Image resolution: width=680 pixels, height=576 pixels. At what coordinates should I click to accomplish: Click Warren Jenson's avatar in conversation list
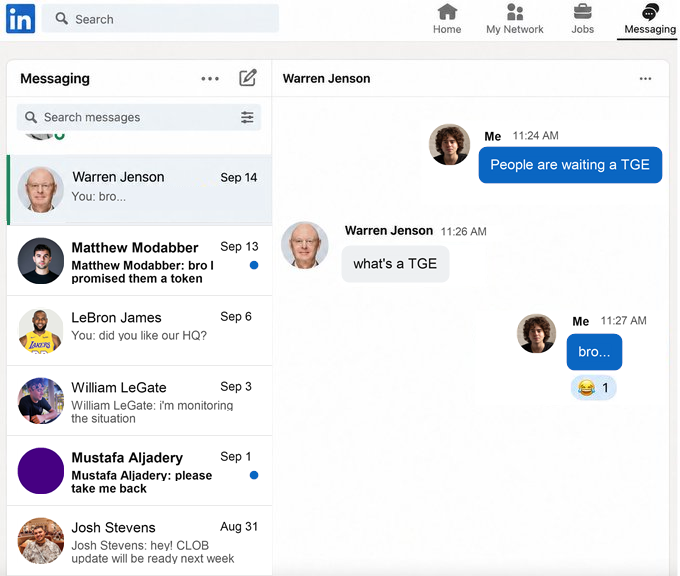(x=41, y=190)
